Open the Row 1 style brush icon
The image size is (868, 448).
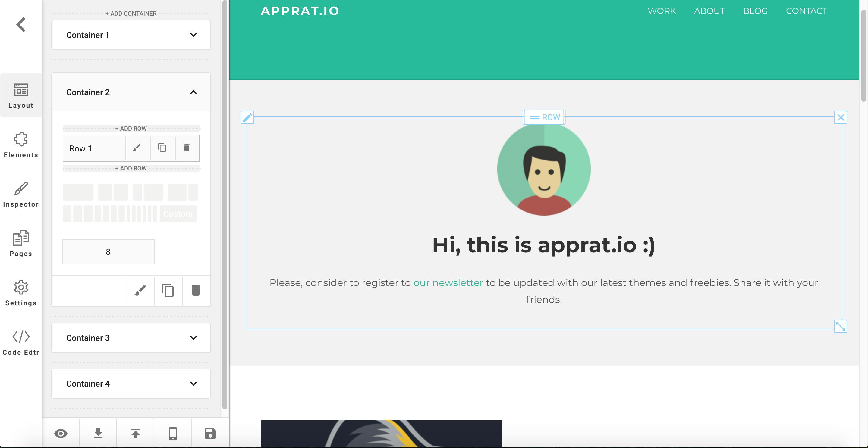[137, 148]
